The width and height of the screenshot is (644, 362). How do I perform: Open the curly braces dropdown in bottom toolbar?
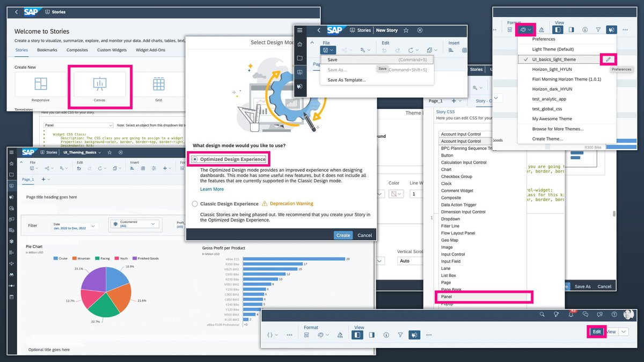coord(273,335)
